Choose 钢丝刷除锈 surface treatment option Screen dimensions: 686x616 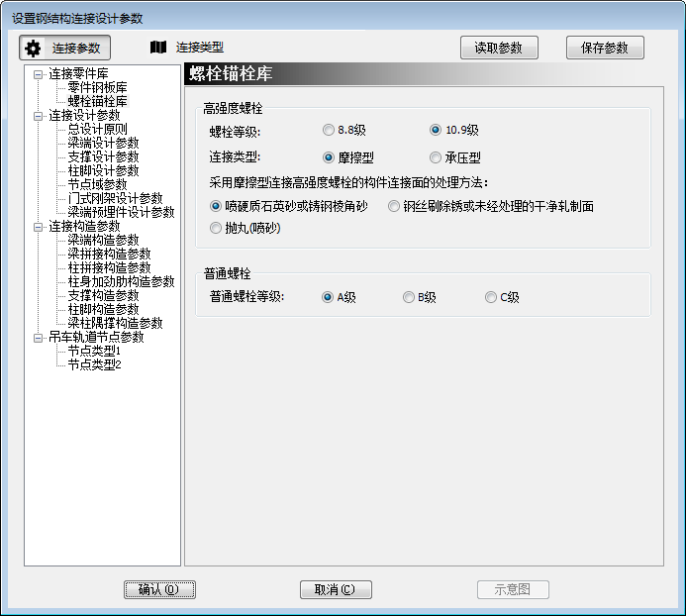point(394,207)
